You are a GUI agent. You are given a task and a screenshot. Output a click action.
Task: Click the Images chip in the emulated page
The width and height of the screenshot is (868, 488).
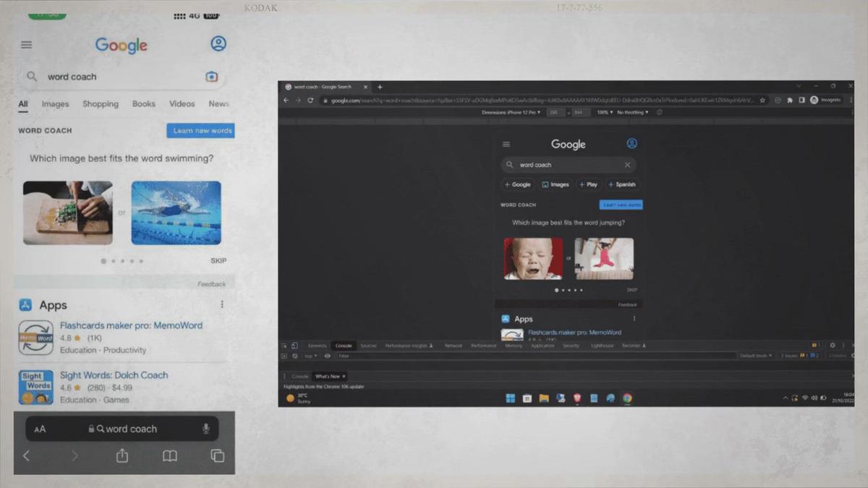pos(556,184)
